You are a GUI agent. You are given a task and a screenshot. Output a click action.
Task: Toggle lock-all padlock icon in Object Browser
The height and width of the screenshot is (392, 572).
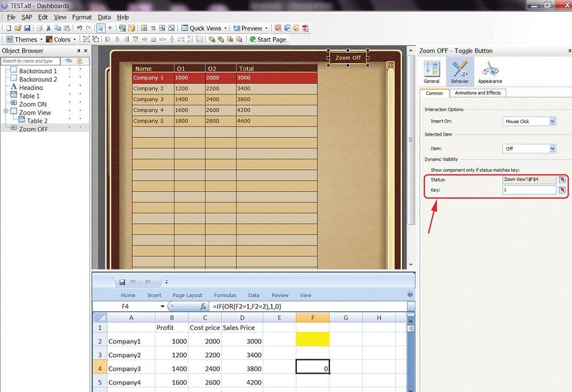(80, 61)
